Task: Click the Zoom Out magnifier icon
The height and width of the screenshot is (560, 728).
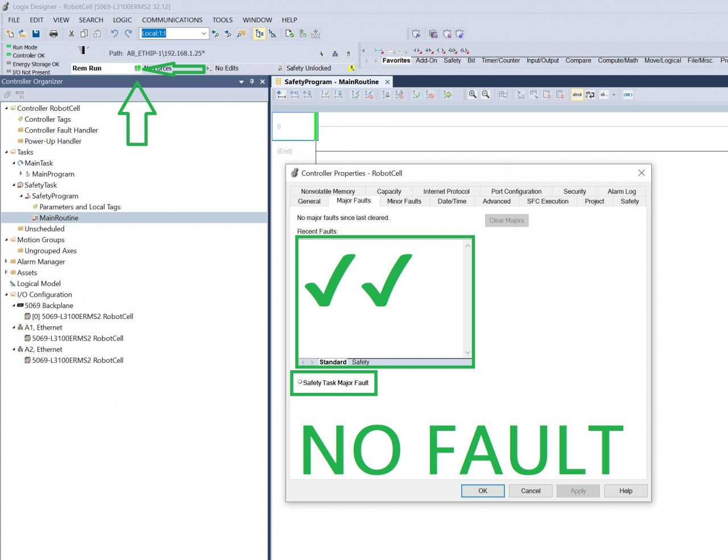Action: (x=486, y=94)
